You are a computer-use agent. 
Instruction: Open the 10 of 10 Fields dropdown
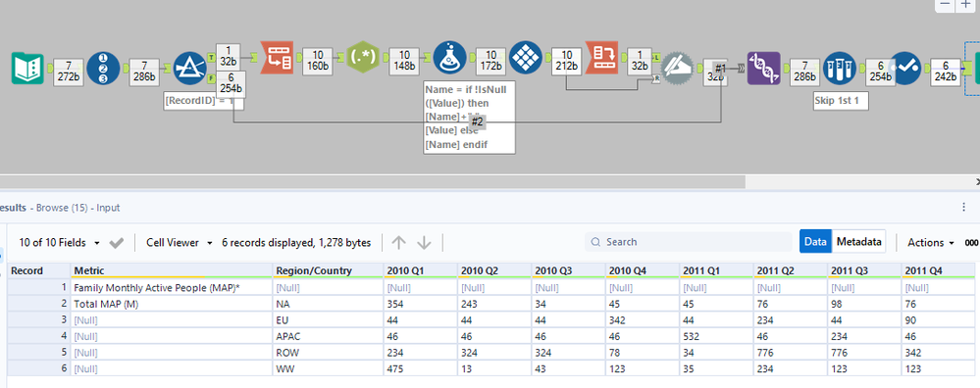coord(60,243)
